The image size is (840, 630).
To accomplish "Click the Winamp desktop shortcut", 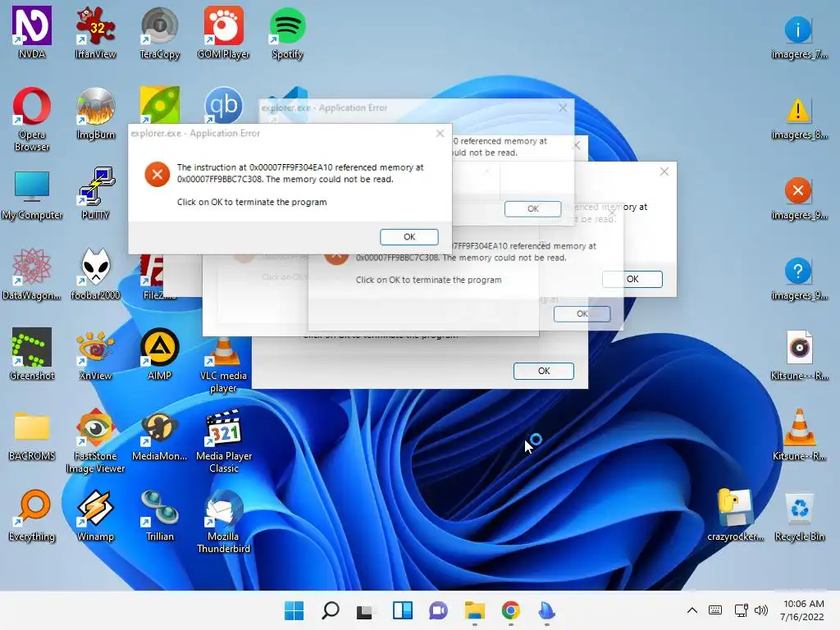I will click(x=95, y=515).
